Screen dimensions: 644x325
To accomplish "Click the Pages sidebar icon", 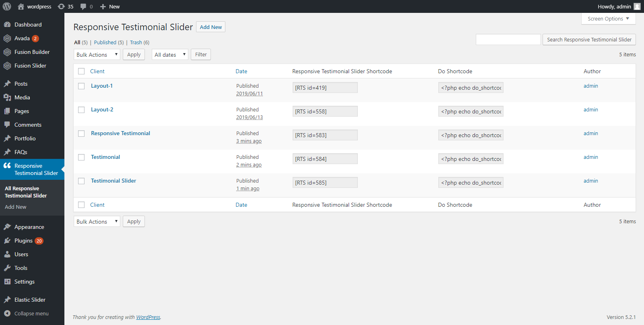I will pos(7,111).
